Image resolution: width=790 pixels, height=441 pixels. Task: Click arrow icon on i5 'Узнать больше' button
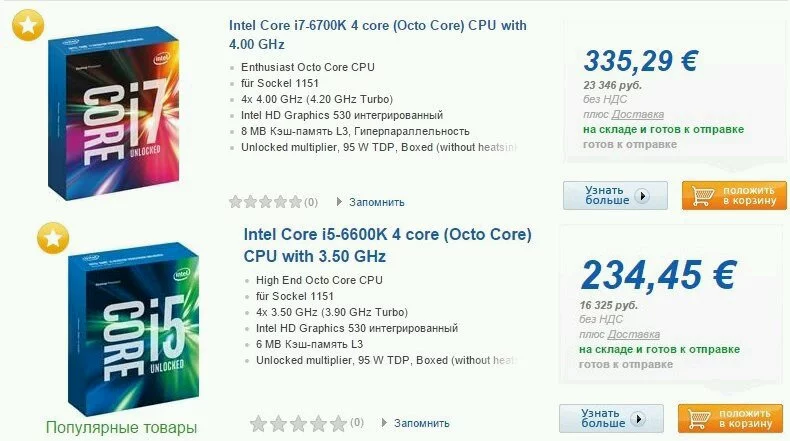[x=638, y=419]
